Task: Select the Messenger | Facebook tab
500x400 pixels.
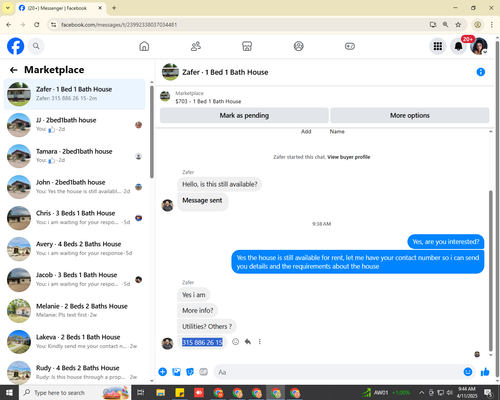Action: pos(61,8)
